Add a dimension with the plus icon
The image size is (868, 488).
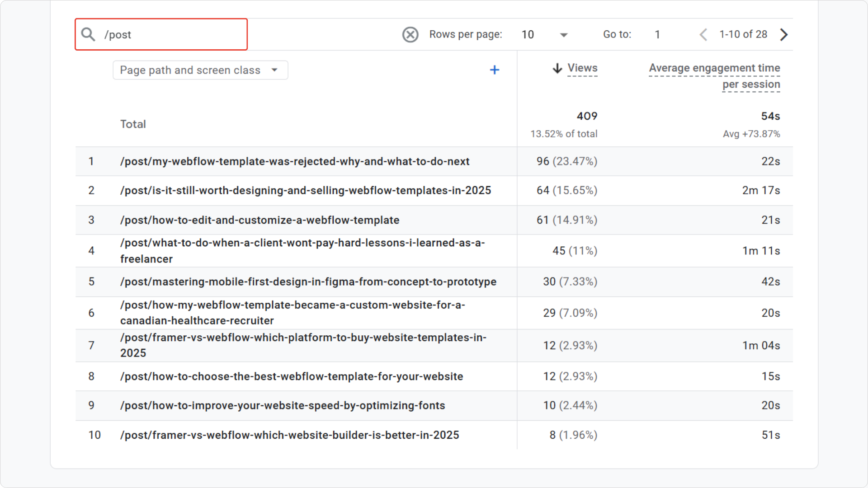tap(495, 70)
